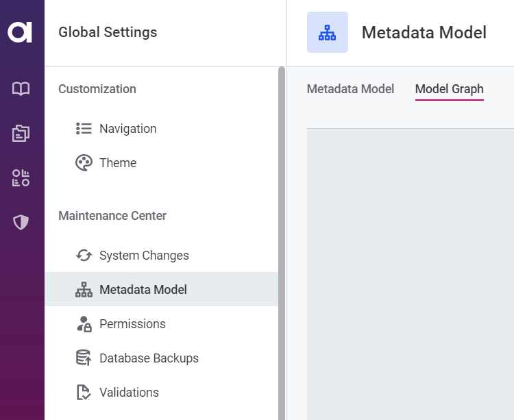
Task: Go to Permissions page
Action: (x=132, y=324)
